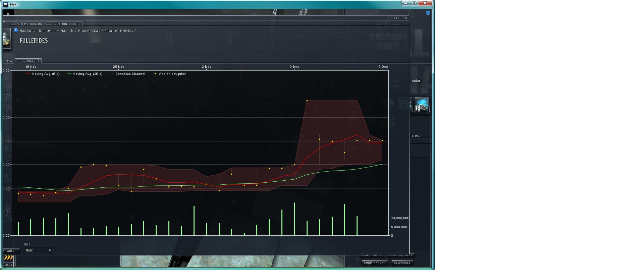Click the Moving Avg. (5 d) legend

(x=43, y=74)
